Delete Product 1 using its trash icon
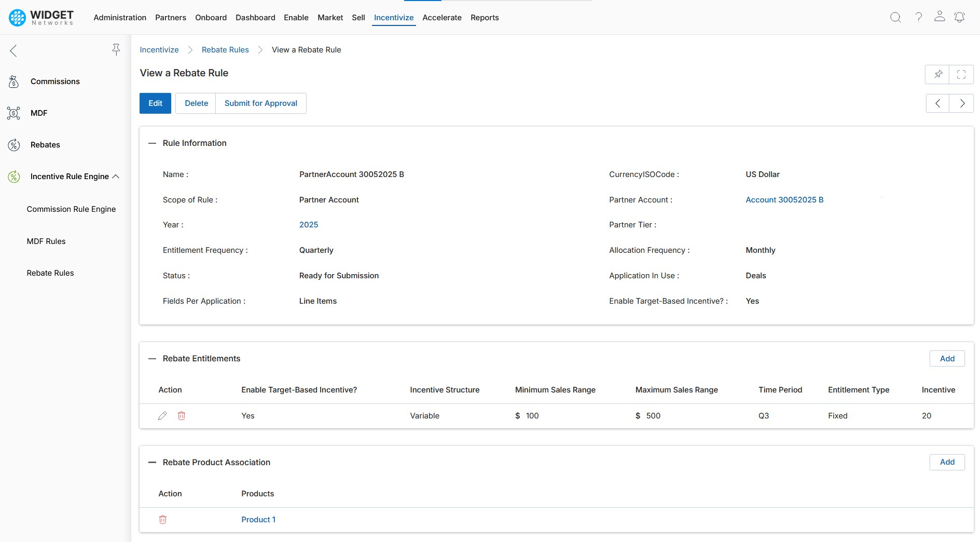Image resolution: width=980 pixels, height=542 pixels. pos(162,520)
